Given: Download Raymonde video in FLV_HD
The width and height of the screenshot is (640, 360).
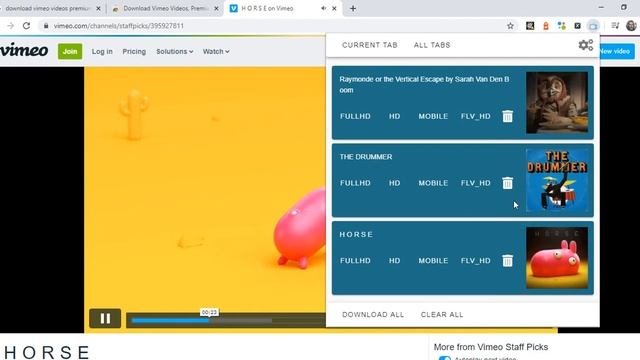Looking at the screenshot, I should point(476,116).
